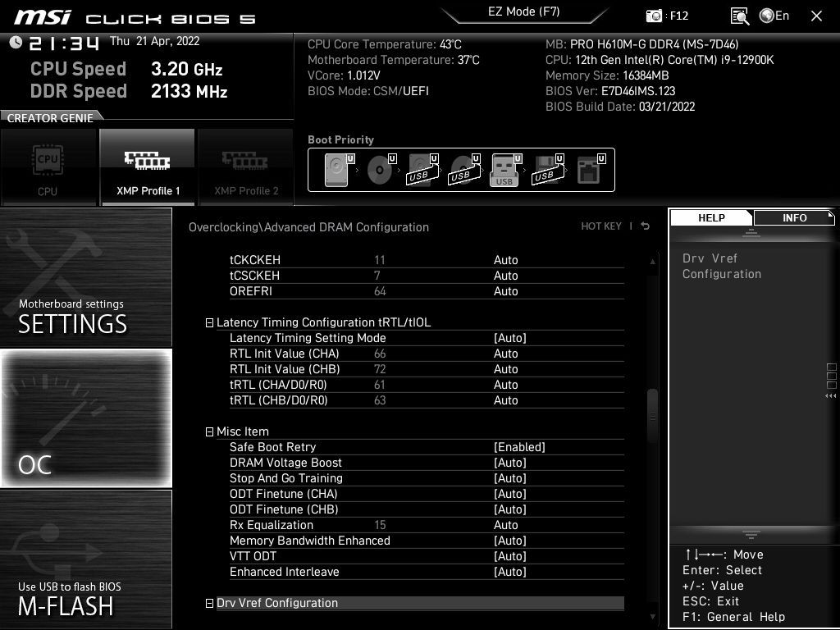Click the MSI logo
This screenshot has height=630, width=840.
[43, 18]
